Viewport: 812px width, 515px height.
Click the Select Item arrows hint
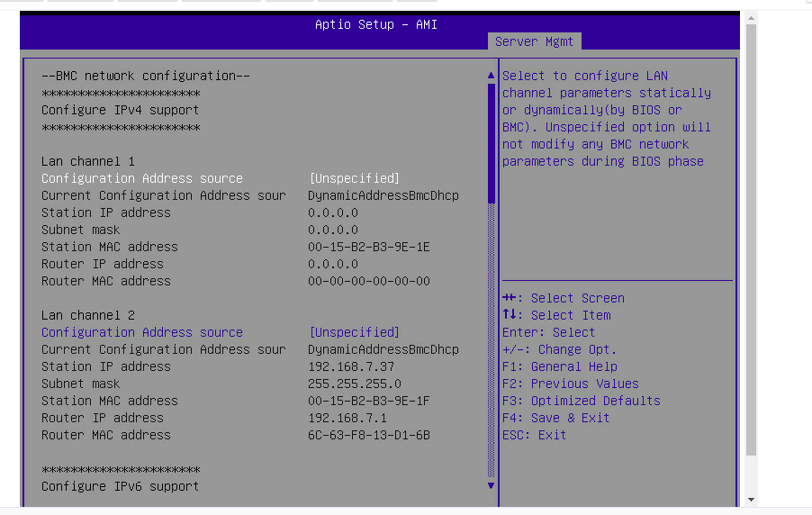556,315
